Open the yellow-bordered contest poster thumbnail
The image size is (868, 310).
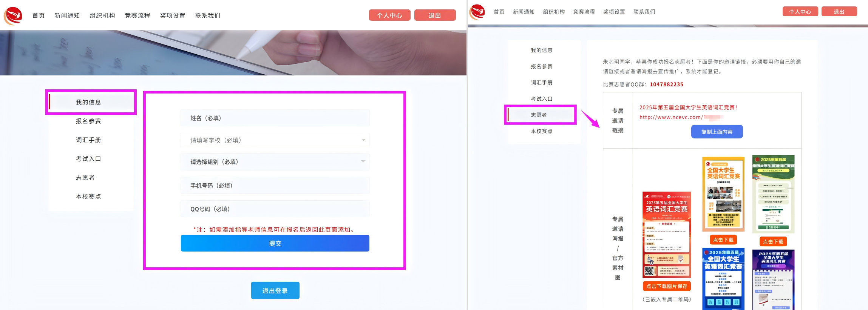(723, 194)
